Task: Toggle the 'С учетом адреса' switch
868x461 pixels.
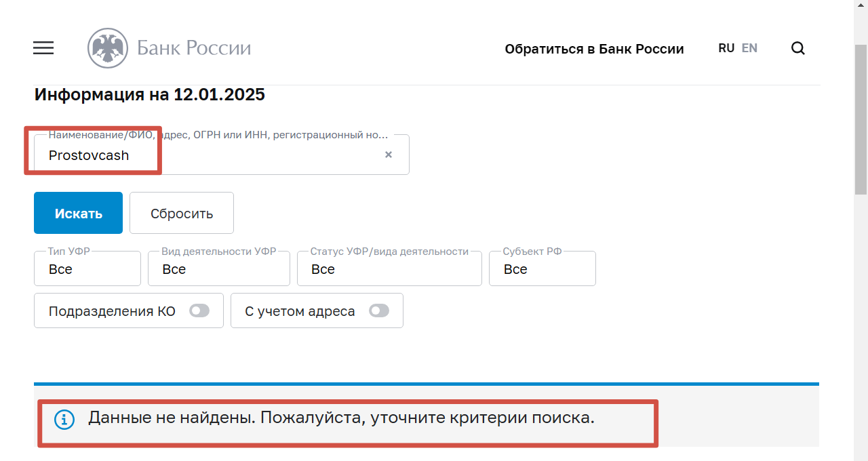Action: 379,310
